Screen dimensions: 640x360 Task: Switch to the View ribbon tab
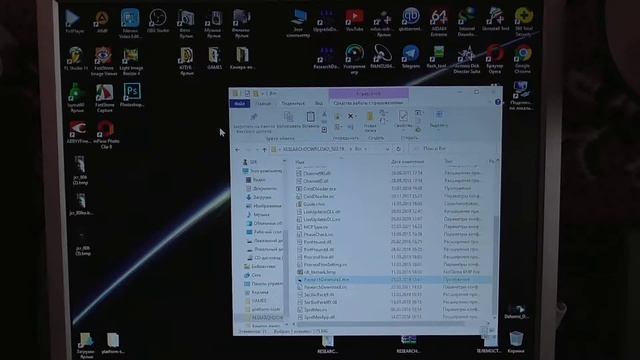pyautogui.click(x=319, y=104)
